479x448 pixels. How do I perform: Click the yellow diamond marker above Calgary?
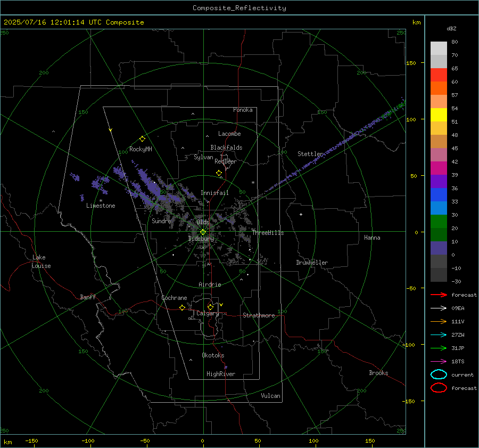click(210, 307)
